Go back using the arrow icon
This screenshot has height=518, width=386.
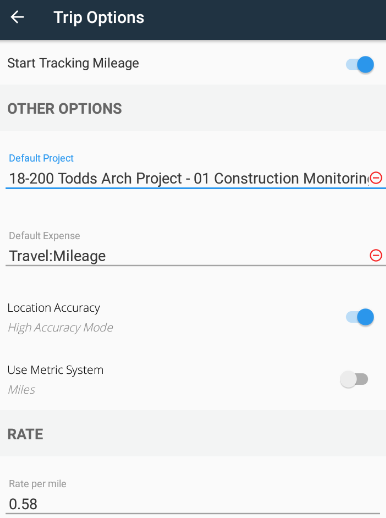click(17, 17)
